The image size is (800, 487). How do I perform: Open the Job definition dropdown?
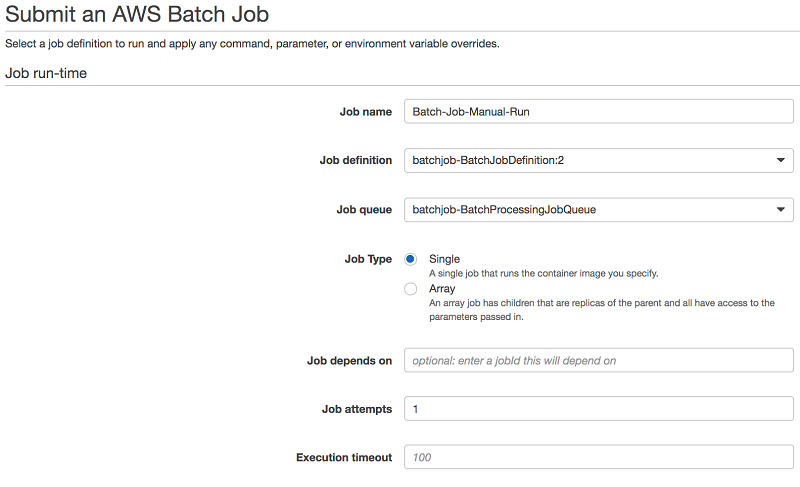pos(598,160)
